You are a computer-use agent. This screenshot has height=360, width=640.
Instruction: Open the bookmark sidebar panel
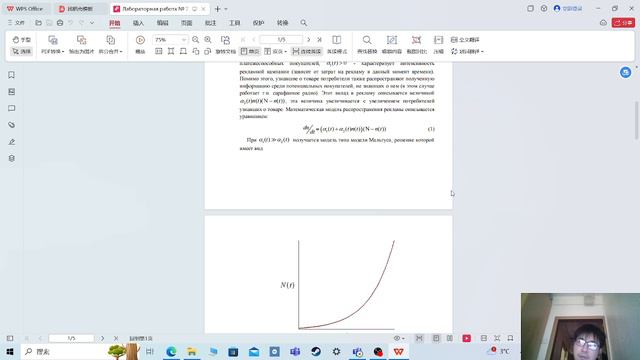tap(11, 75)
